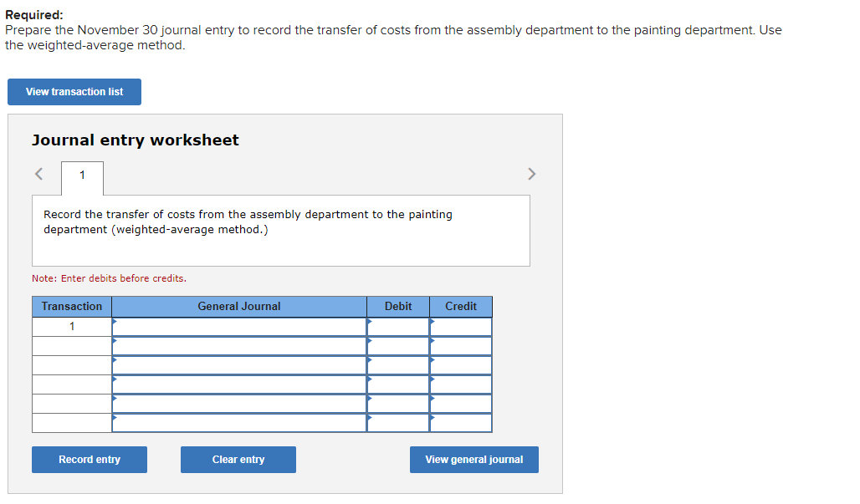
Task: Click the Record entry button
Action: click(x=89, y=459)
